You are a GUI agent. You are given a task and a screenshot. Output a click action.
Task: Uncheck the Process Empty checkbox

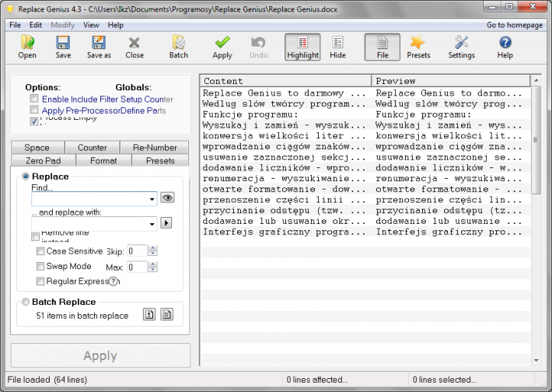click(x=34, y=121)
